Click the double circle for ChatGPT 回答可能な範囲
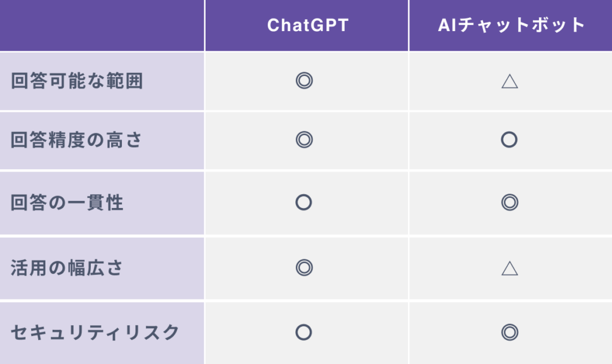This screenshot has width=612, height=364. click(304, 81)
